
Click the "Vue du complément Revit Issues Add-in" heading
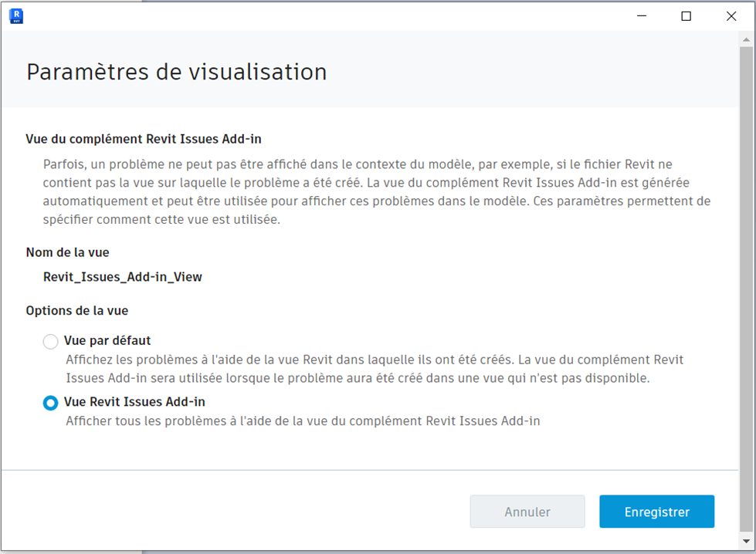click(x=144, y=139)
